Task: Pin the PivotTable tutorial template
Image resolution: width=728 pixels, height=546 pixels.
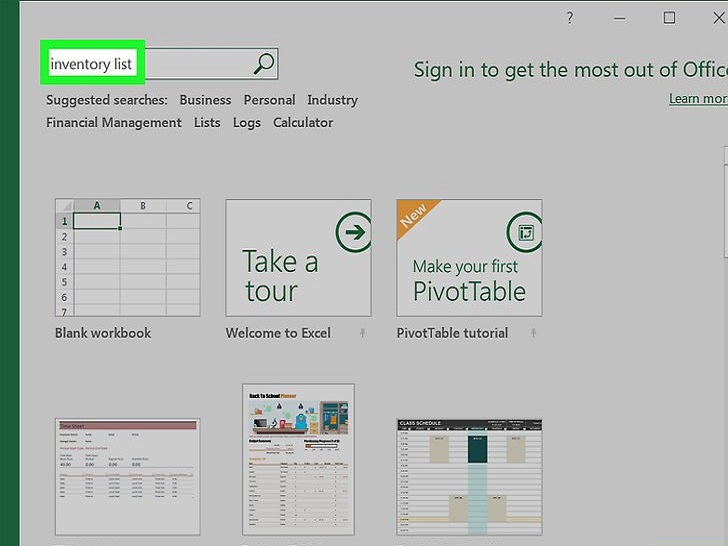Action: 533,332
